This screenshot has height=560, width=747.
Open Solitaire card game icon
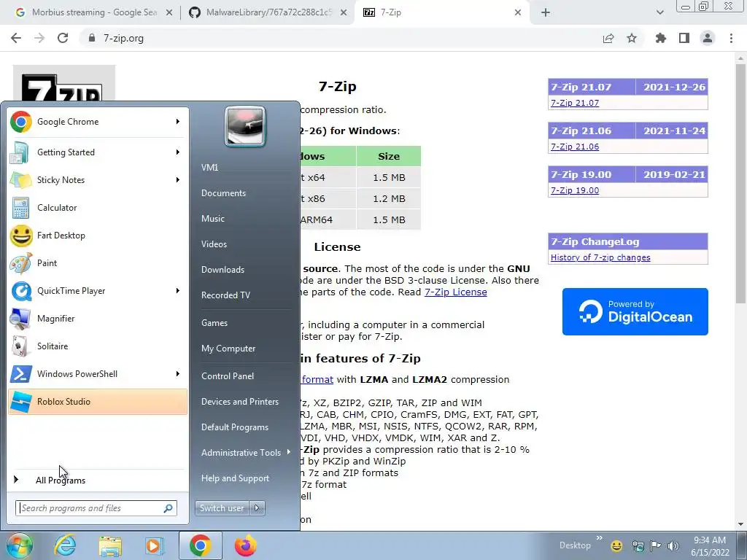coord(21,346)
